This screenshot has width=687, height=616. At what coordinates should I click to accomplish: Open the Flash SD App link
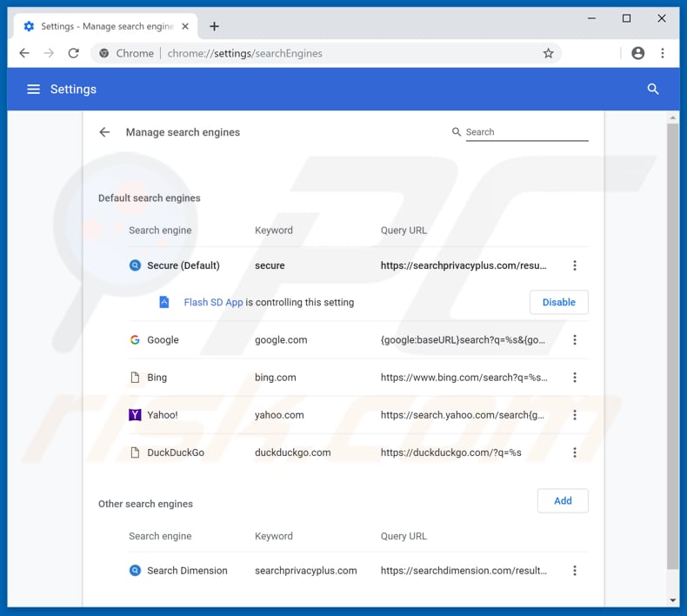213,302
